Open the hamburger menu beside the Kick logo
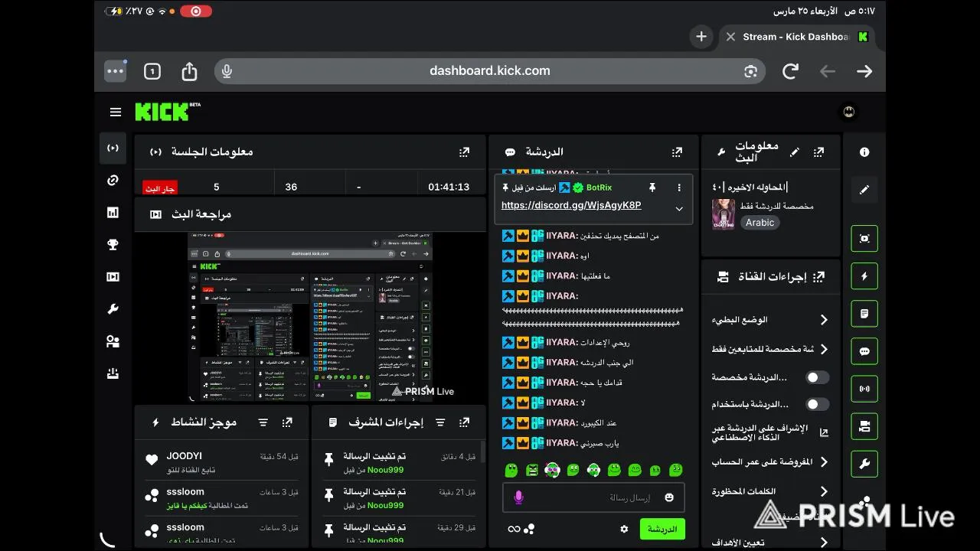980x551 pixels. coord(116,112)
